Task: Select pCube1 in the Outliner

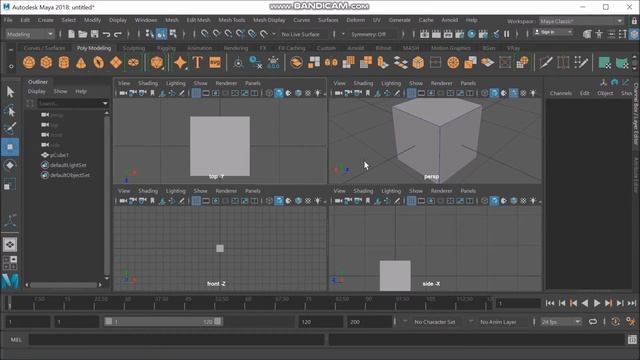Action: coord(60,155)
